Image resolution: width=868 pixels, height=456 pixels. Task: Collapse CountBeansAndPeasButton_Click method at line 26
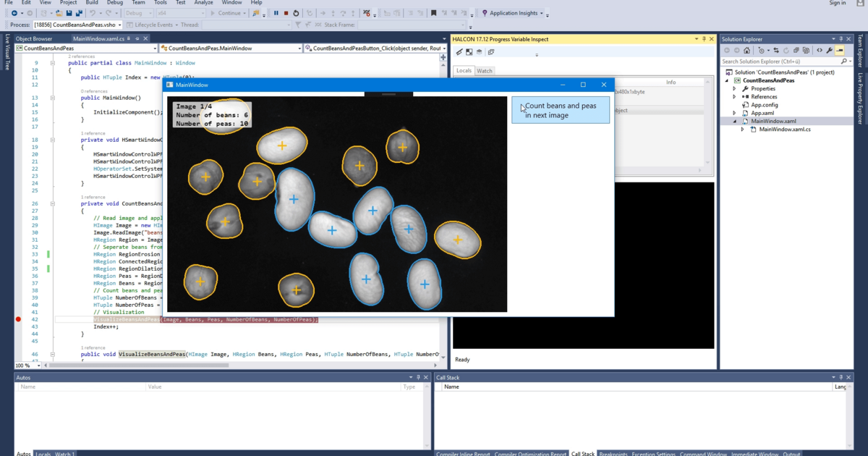point(52,204)
